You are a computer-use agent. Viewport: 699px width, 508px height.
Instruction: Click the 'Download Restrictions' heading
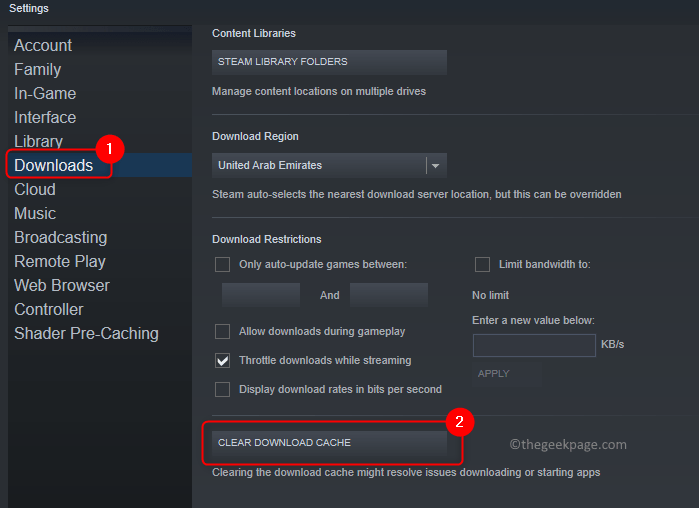click(x=267, y=239)
